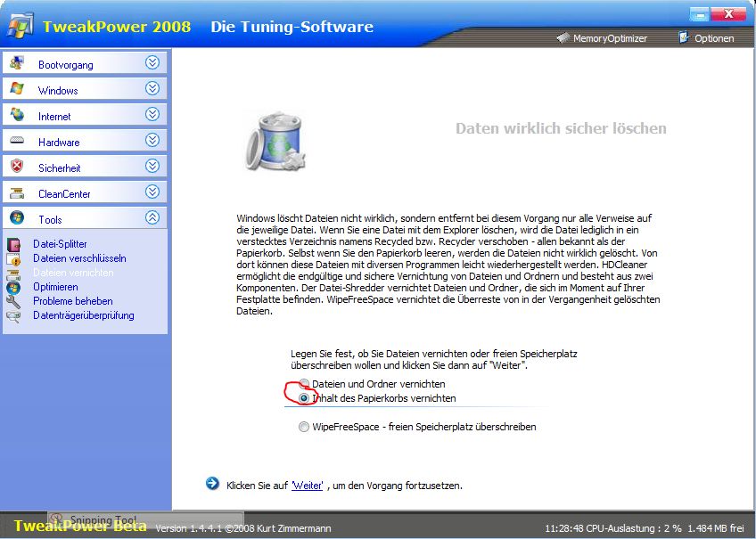Click the '1.484 MB frei' status text
Viewport: 756px width, 539px height.
point(716,528)
